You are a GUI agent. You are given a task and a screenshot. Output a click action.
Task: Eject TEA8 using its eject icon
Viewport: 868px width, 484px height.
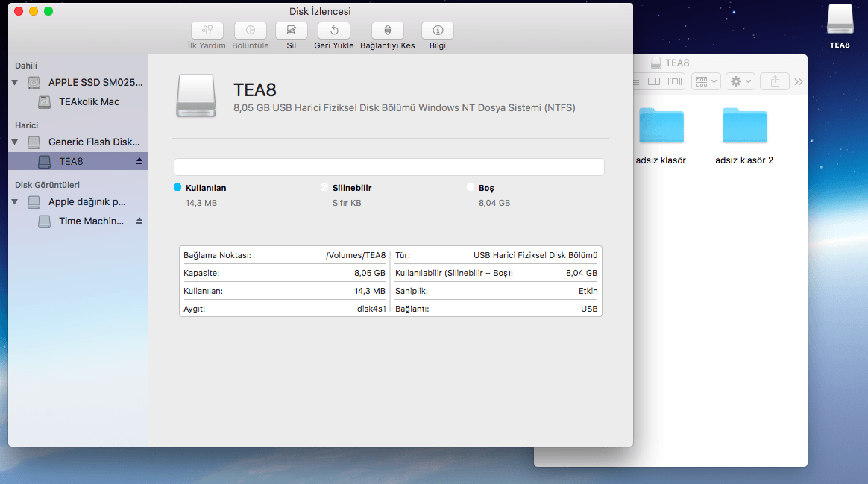[x=139, y=161]
